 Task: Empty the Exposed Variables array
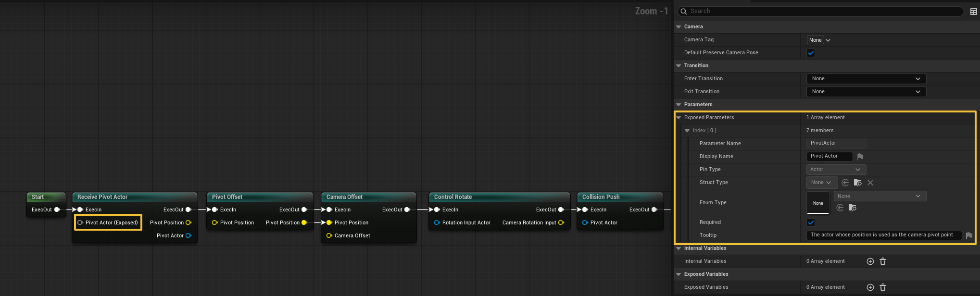point(883,287)
